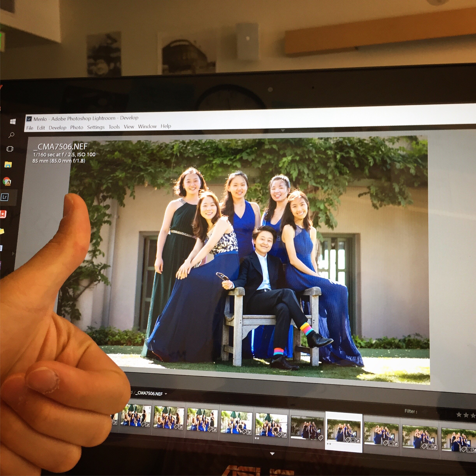The height and width of the screenshot is (476, 476).
Task: Click the develop badge on the thumbnail right of the highlighted one
Action: coord(396,444)
